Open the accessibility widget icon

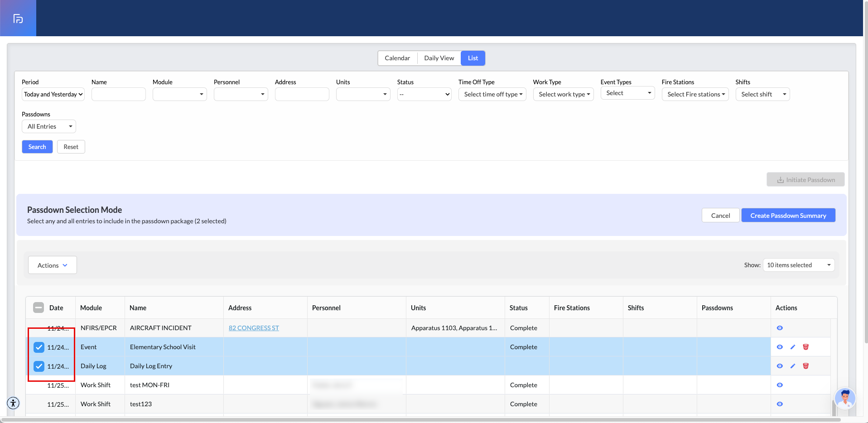point(13,403)
